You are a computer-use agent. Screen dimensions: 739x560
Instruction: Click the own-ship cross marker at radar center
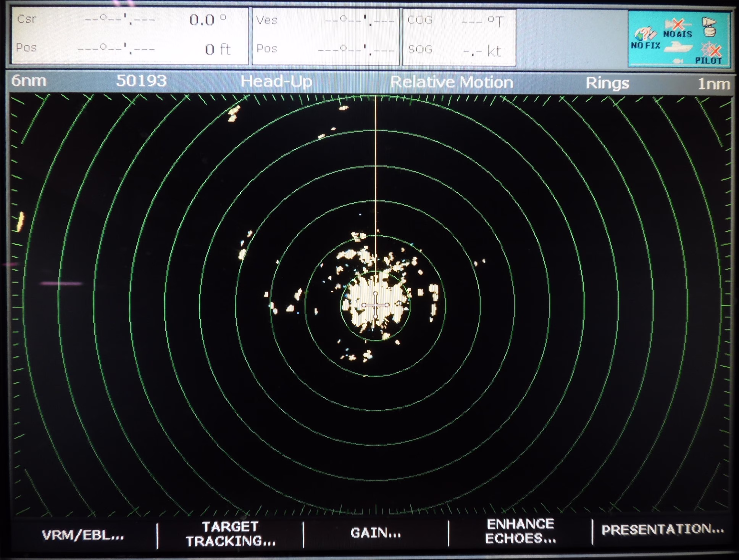tap(375, 305)
